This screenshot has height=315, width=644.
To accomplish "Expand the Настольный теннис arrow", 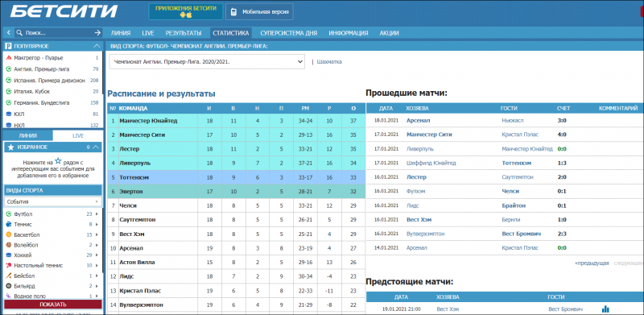I will (x=97, y=266).
